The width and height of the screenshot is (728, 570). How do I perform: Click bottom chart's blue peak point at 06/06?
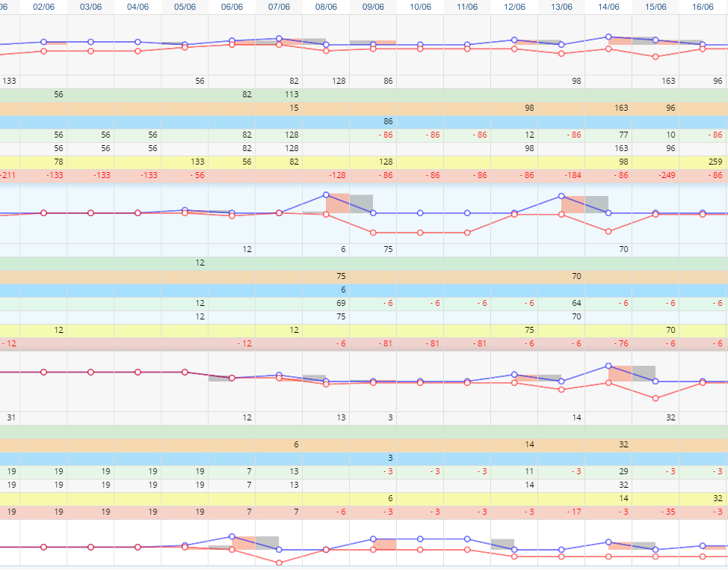pyautogui.click(x=232, y=536)
